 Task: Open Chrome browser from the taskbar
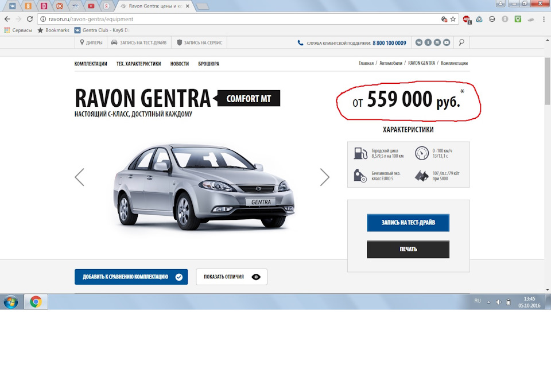(36, 301)
